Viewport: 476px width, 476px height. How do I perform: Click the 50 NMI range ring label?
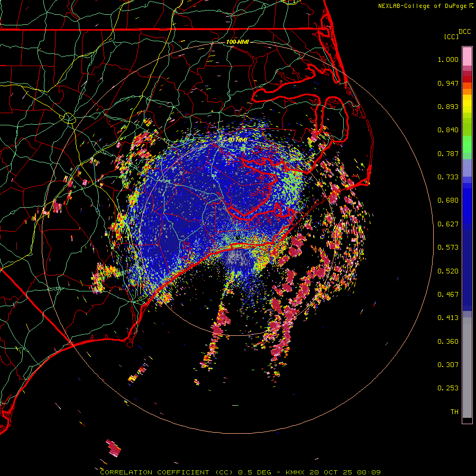click(x=237, y=140)
